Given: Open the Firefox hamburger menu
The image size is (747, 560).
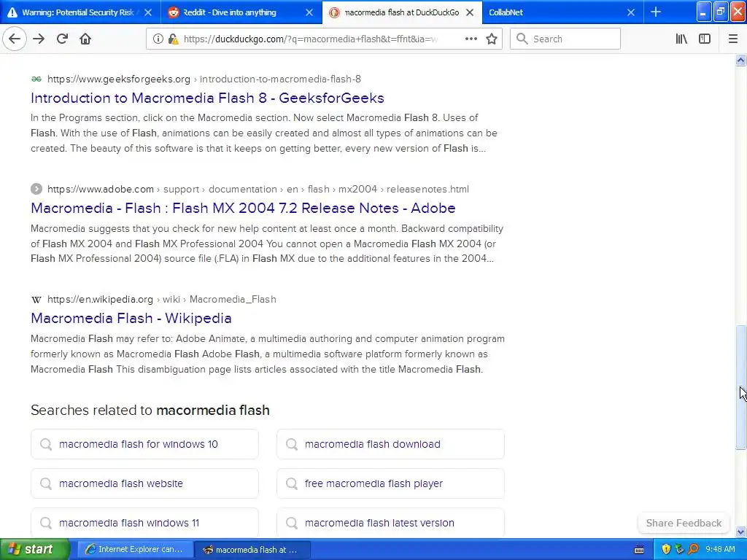Looking at the screenshot, I should click(733, 39).
